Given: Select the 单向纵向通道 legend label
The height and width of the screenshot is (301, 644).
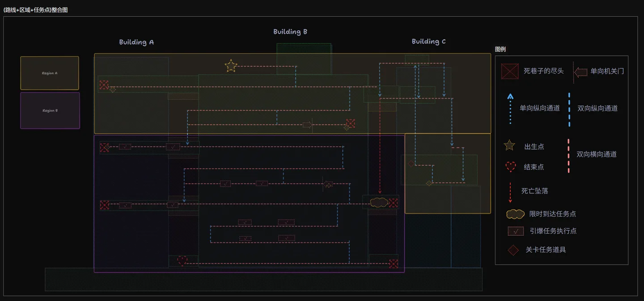Looking at the screenshot, I should click(540, 108).
